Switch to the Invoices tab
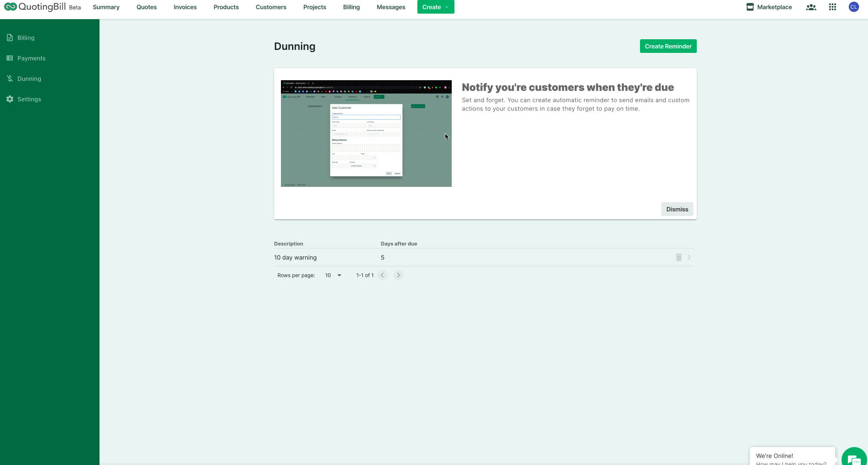The image size is (868, 465). 185,7
